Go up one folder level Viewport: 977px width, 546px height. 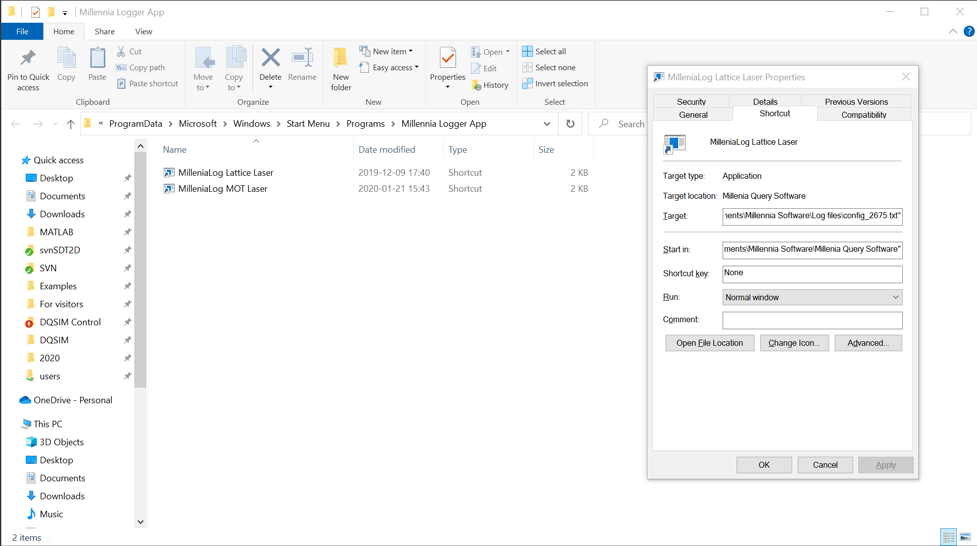tap(70, 124)
